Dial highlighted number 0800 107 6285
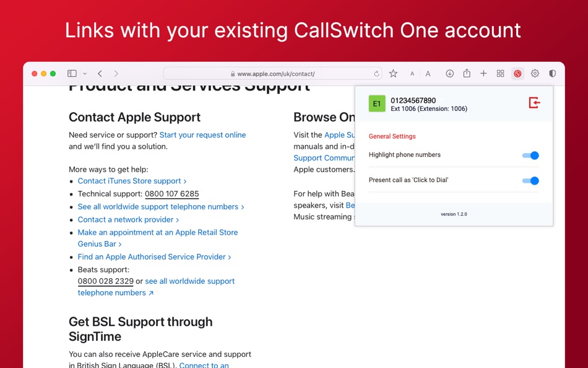The width and height of the screenshot is (588, 368). coord(171,194)
